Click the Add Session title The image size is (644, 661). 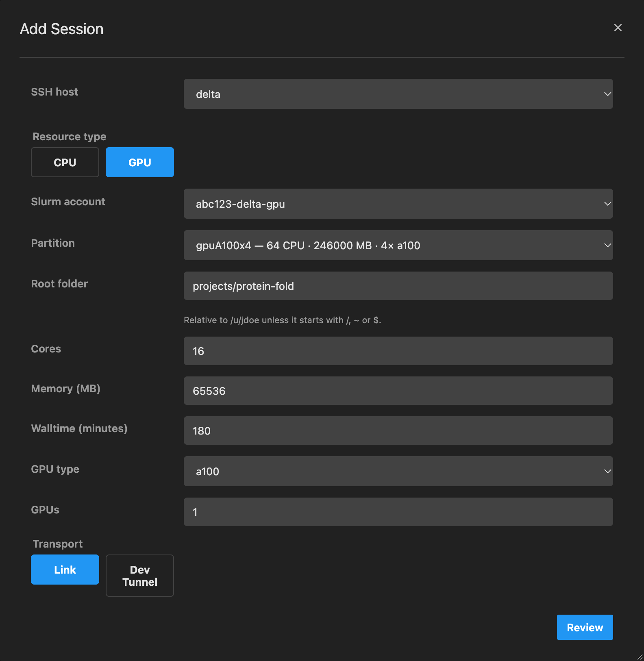[62, 29]
